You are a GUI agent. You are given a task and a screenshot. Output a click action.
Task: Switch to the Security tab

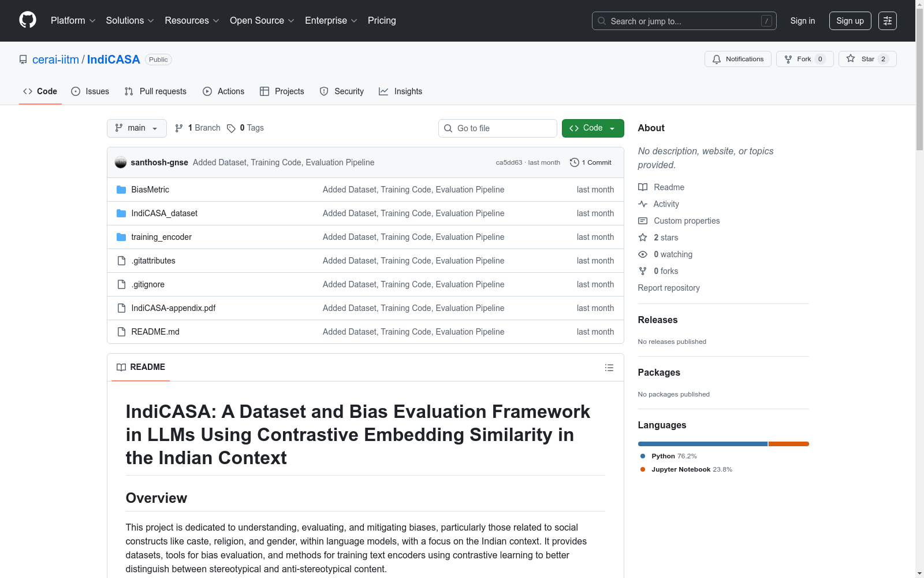pyautogui.click(x=342, y=91)
